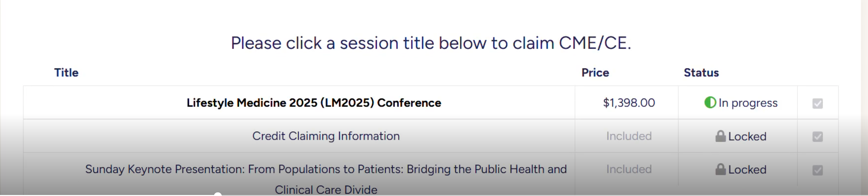Click Locked status text for Credit Claiming Information
Viewport: 868px width, 196px height.
coord(747,136)
